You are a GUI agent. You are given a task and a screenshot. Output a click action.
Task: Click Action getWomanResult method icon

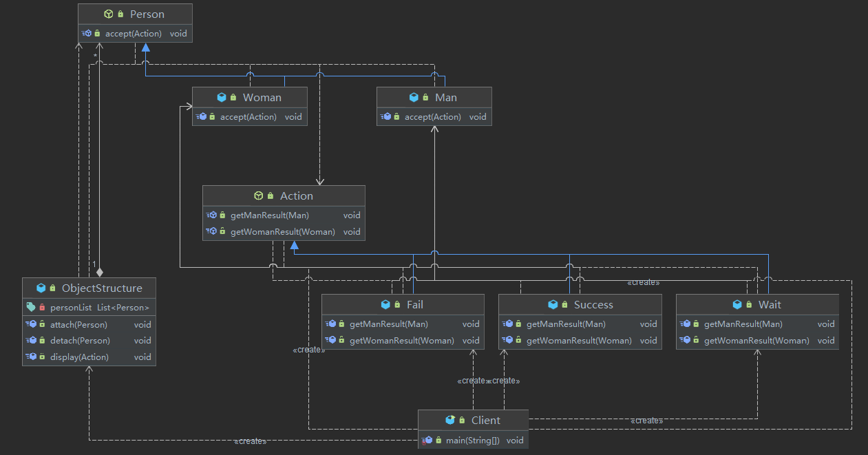(212, 232)
